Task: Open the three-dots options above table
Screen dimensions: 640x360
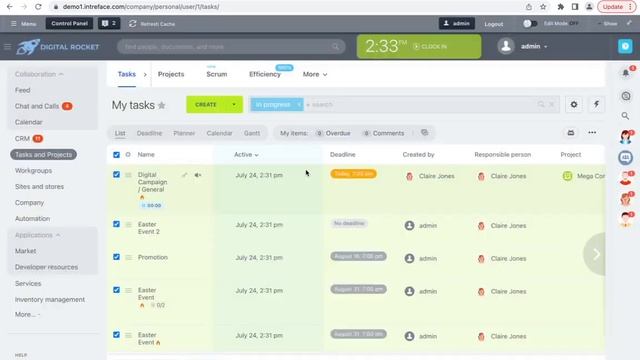Action: (x=592, y=133)
